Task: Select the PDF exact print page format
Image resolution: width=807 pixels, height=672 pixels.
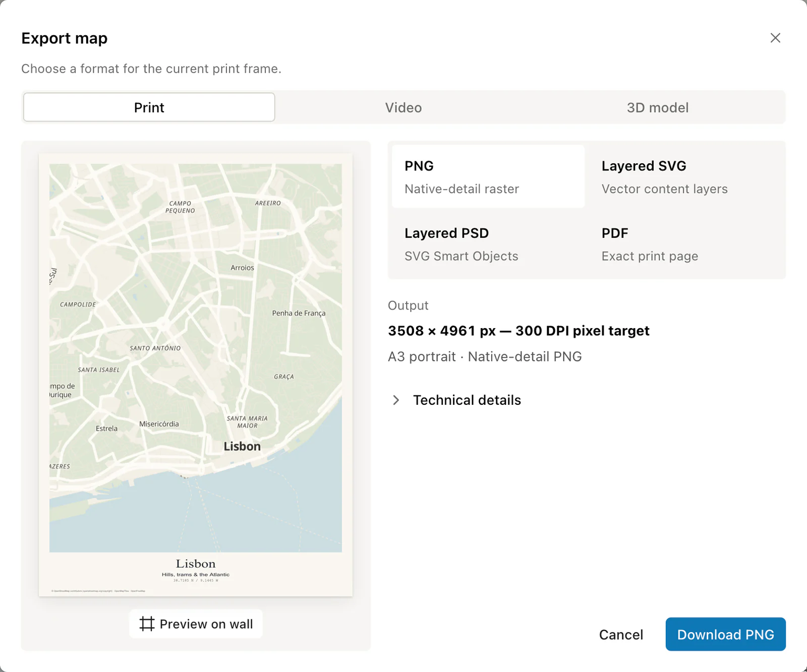Action: coord(685,244)
